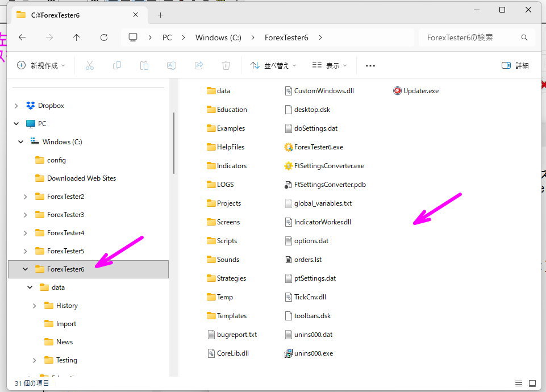
Task: Select the Strategies folder
Action: (x=226, y=278)
